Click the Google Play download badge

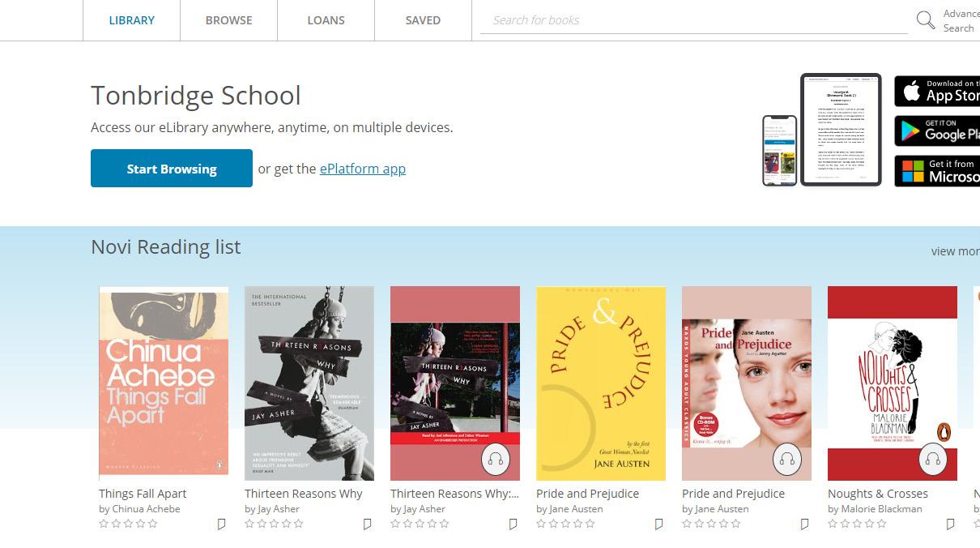point(937,131)
